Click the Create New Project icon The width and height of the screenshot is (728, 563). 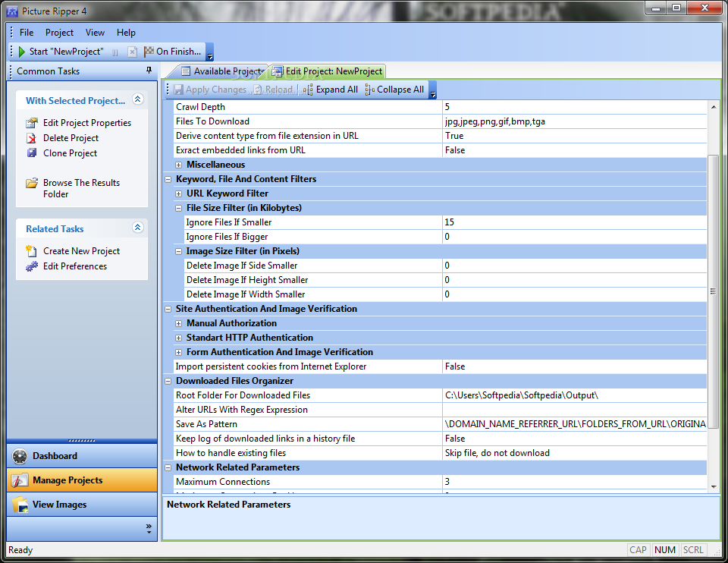[x=31, y=251]
